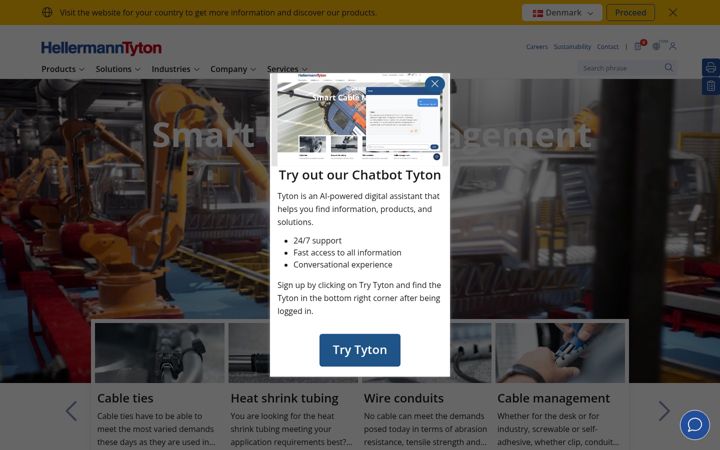Go to next carousel slide arrow

coord(664,411)
